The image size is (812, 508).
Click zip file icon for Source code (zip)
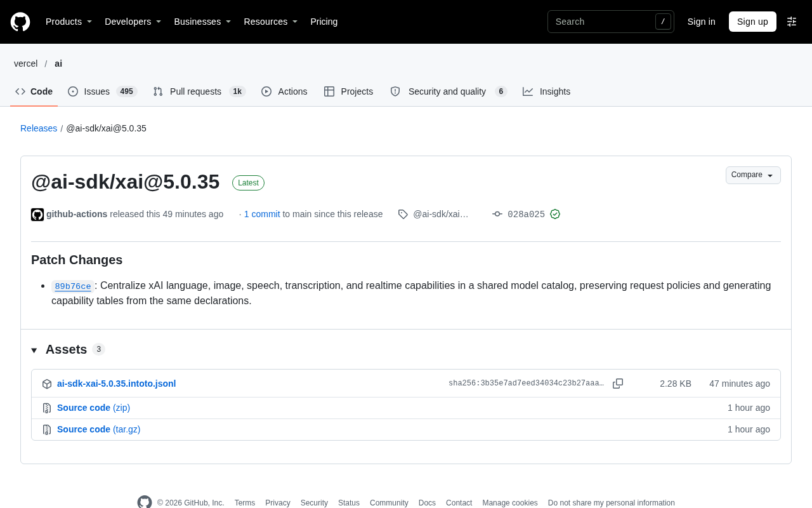[x=47, y=408]
